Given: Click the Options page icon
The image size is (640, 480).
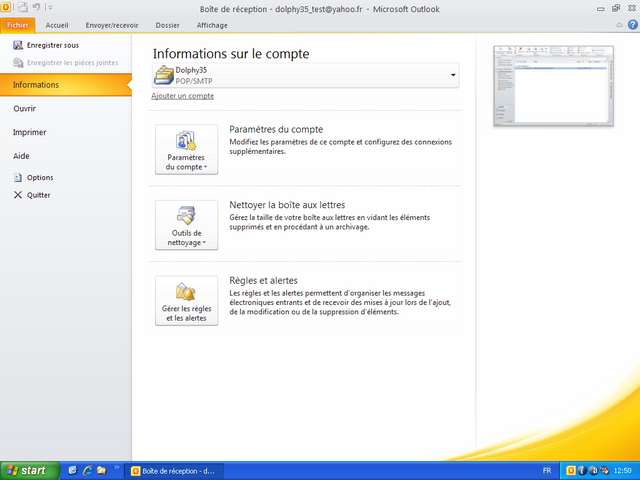Looking at the screenshot, I should (x=18, y=178).
